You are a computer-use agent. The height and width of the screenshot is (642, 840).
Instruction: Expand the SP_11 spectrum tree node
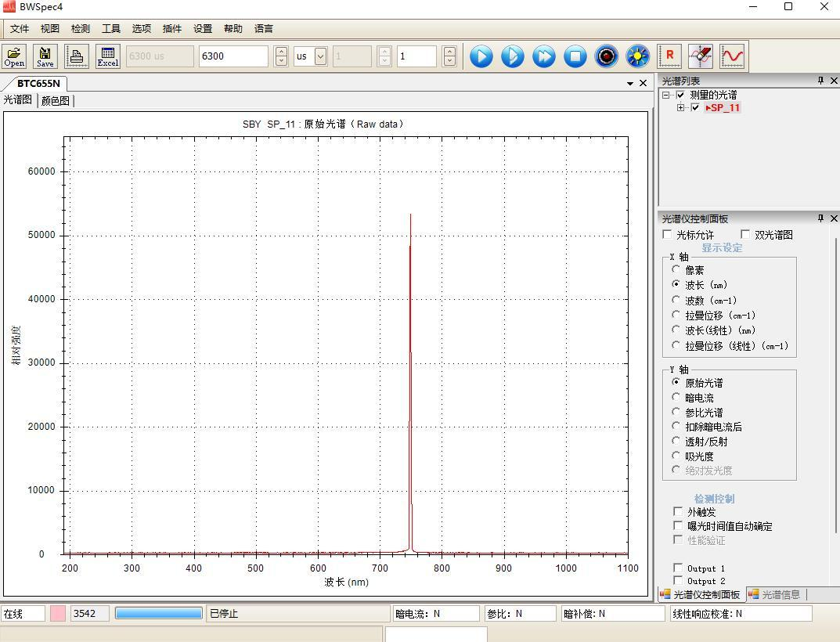[681, 108]
